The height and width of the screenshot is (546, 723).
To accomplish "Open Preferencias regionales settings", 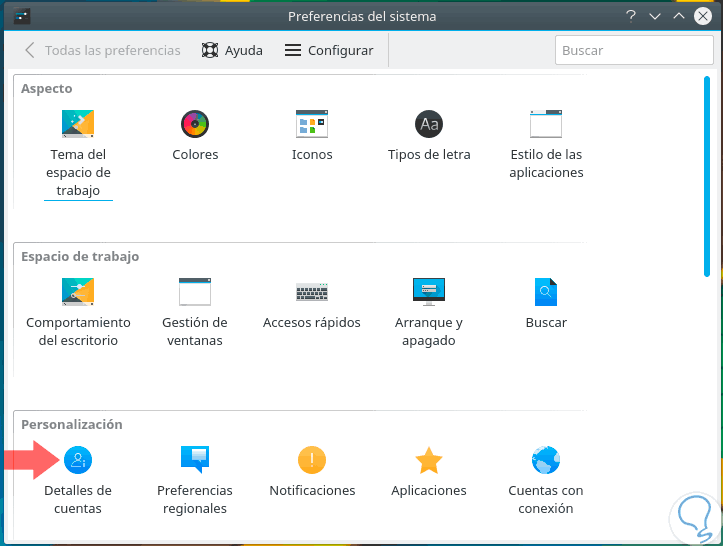I will 195,461.
